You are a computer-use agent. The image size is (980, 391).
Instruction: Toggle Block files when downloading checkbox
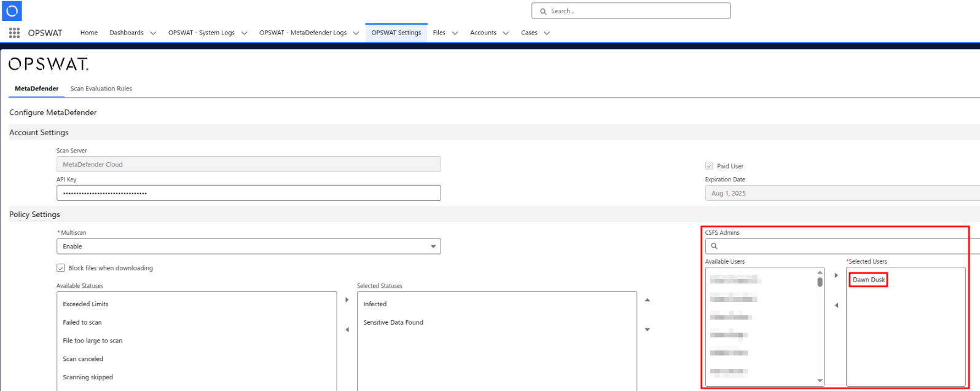pos(61,268)
